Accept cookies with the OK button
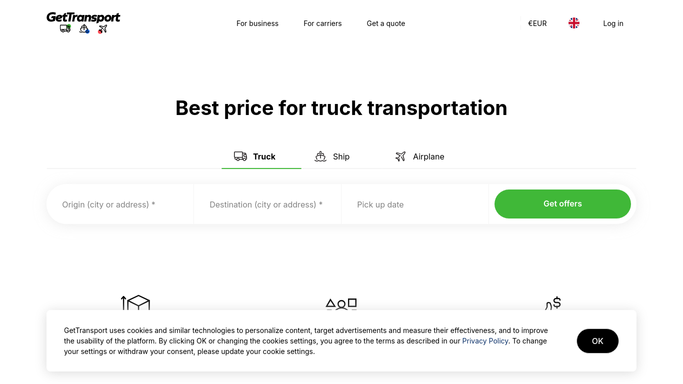Screen dimensions: 683x384 coord(597,341)
